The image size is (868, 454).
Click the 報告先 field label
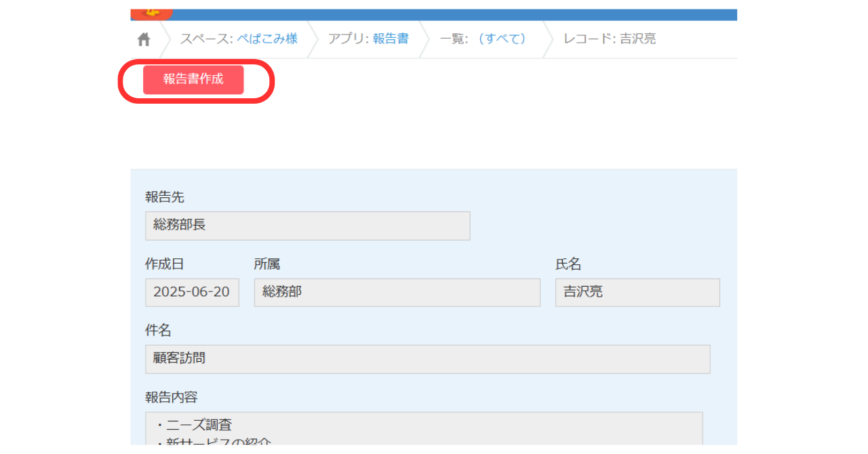(x=165, y=197)
